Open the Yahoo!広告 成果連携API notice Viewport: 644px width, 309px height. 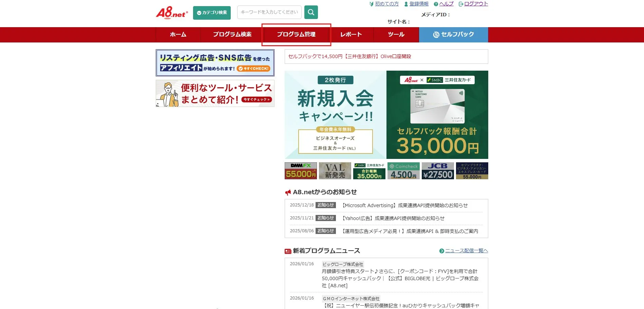click(393, 218)
